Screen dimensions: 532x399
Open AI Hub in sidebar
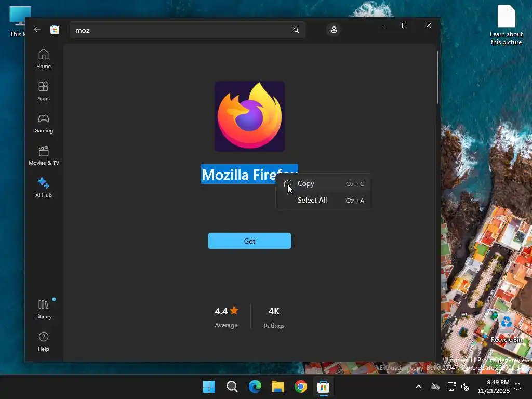coord(44,188)
